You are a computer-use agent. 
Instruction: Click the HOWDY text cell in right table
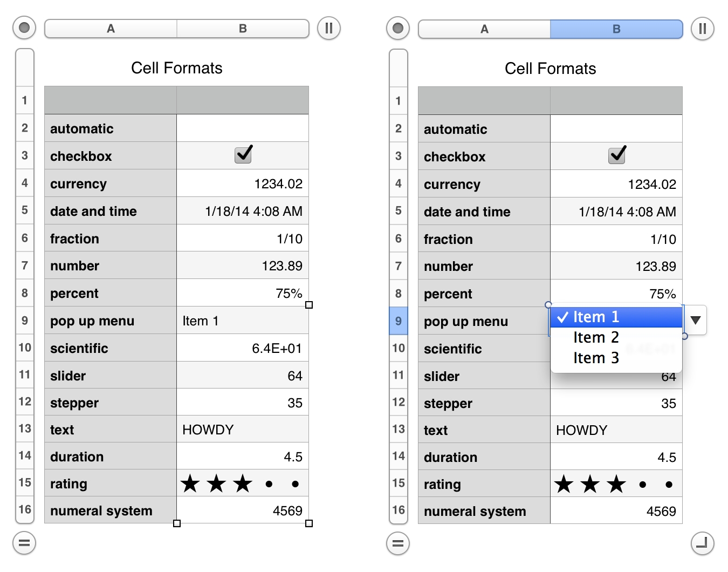point(616,430)
